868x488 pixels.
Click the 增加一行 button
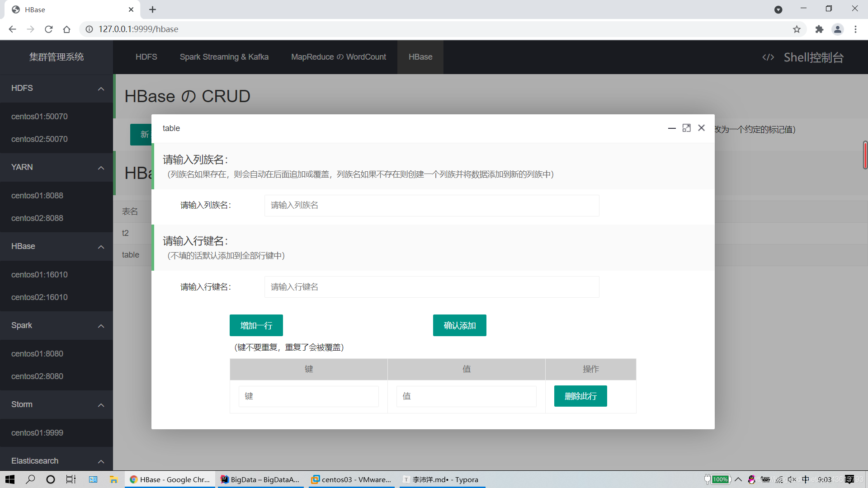point(256,325)
